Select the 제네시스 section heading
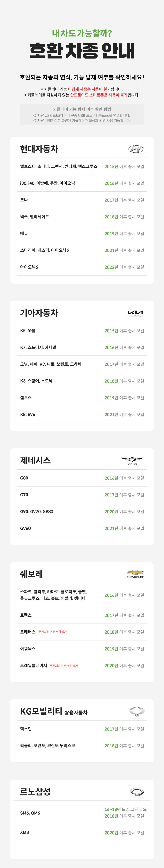This screenshot has width=164, height=868. pyautogui.click(x=35, y=460)
